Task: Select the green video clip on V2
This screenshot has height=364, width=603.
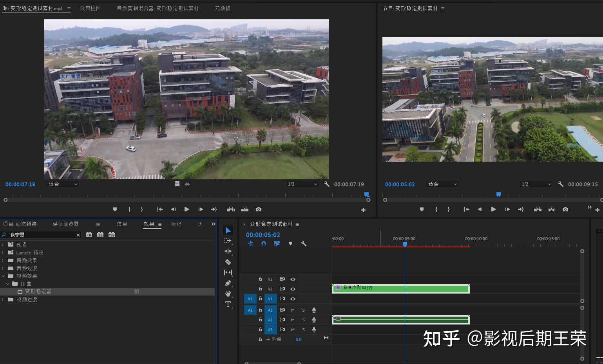Action: (x=400, y=289)
